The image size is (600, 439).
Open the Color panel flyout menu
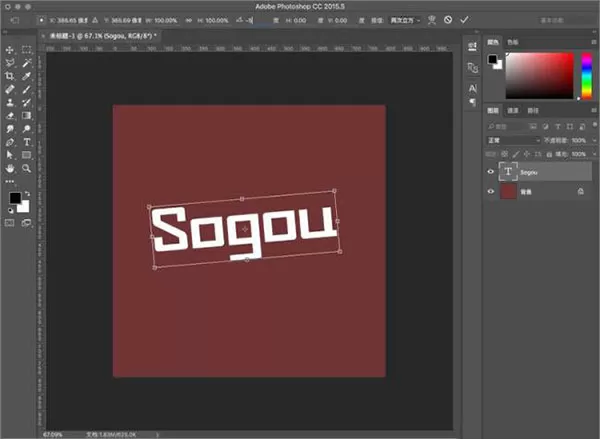tap(594, 42)
